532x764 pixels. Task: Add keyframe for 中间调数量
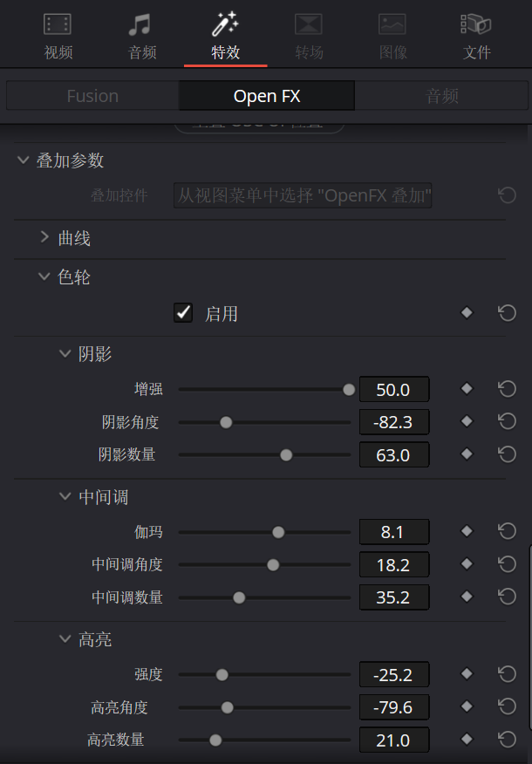click(467, 597)
